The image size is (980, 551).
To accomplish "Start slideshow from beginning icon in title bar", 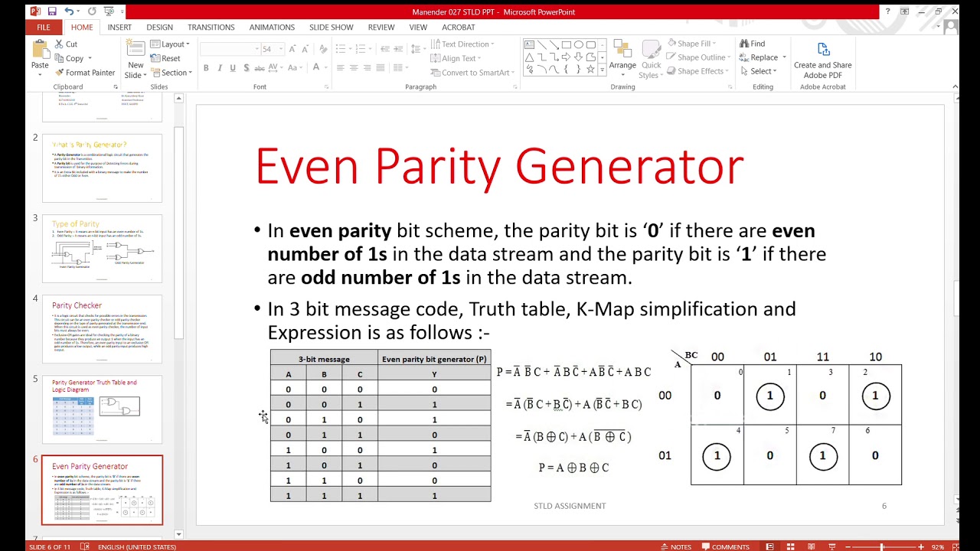I will pos(110,11).
